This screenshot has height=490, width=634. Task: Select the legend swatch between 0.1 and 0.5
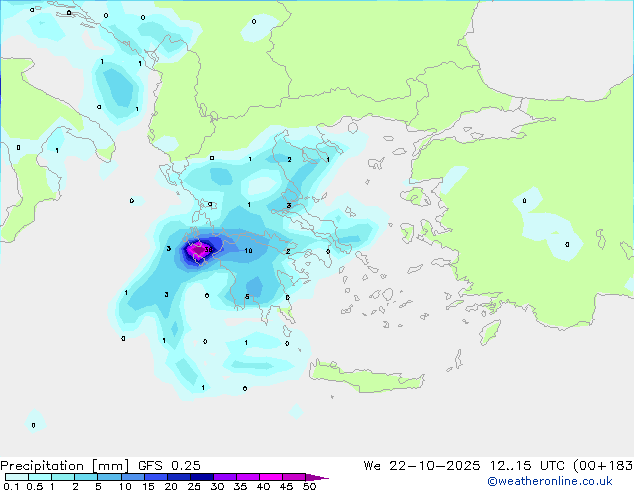[17, 477]
